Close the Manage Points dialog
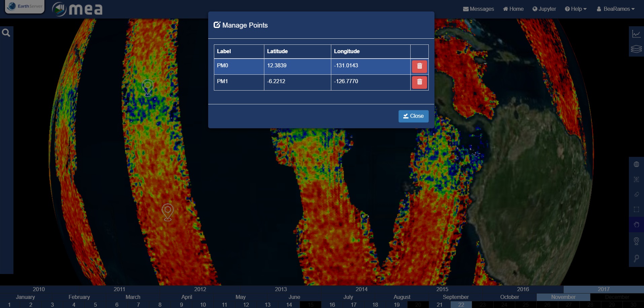The width and height of the screenshot is (644, 308). click(x=413, y=116)
